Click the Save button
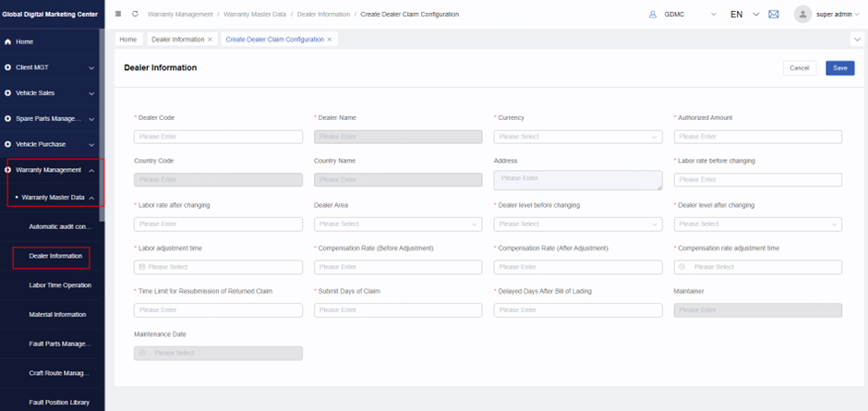The image size is (868, 411). [840, 68]
